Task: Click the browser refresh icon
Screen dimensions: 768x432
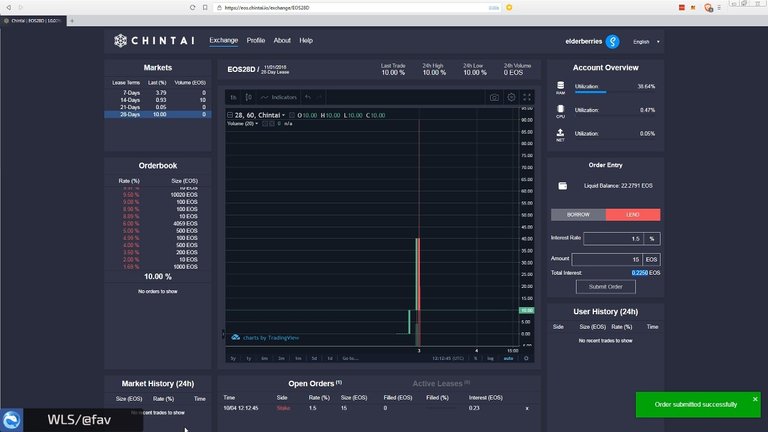Action: [x=193, y=7]
